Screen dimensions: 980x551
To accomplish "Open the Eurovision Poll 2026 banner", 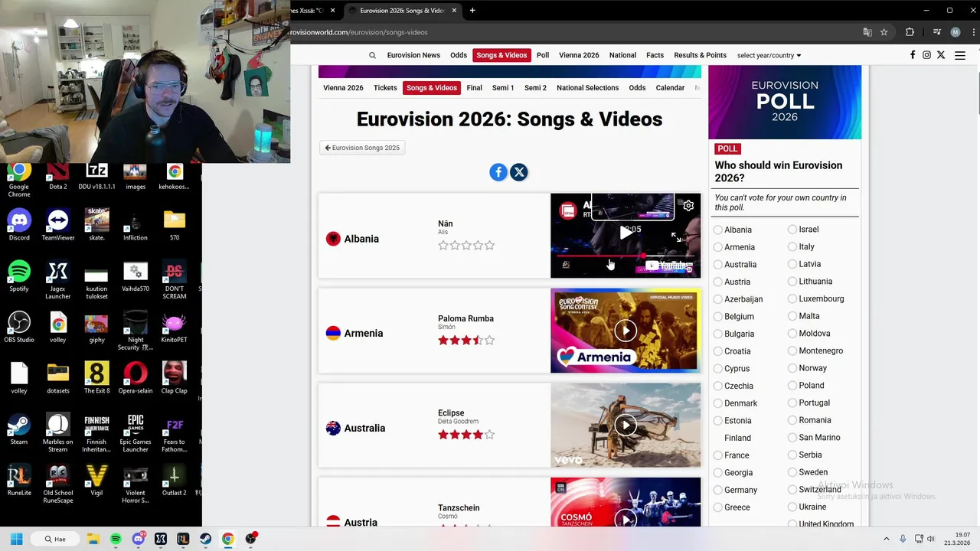I will (785, 102).
